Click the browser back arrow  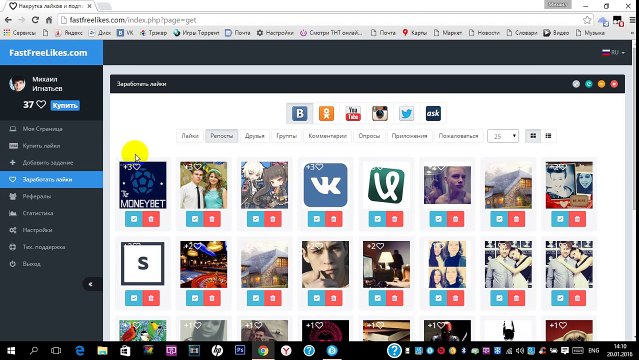pos(8,20)
